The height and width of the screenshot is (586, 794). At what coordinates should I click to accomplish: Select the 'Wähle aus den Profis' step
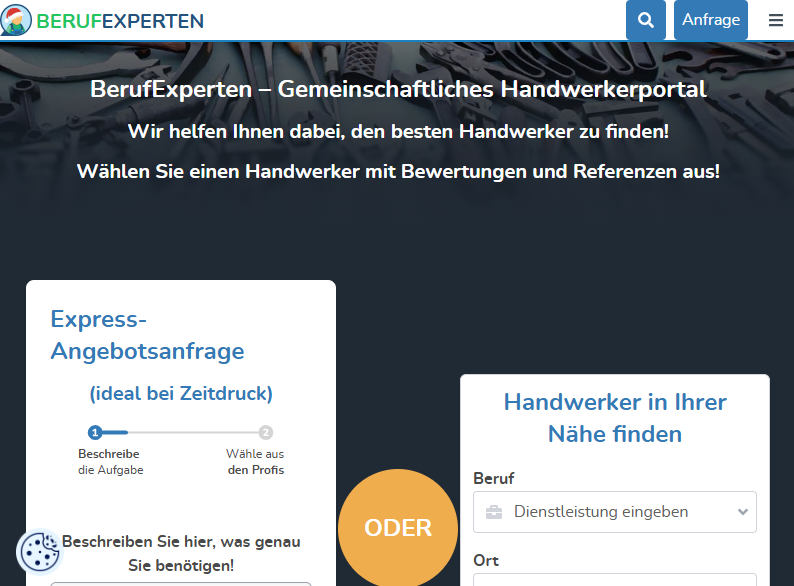pos(255,462)
